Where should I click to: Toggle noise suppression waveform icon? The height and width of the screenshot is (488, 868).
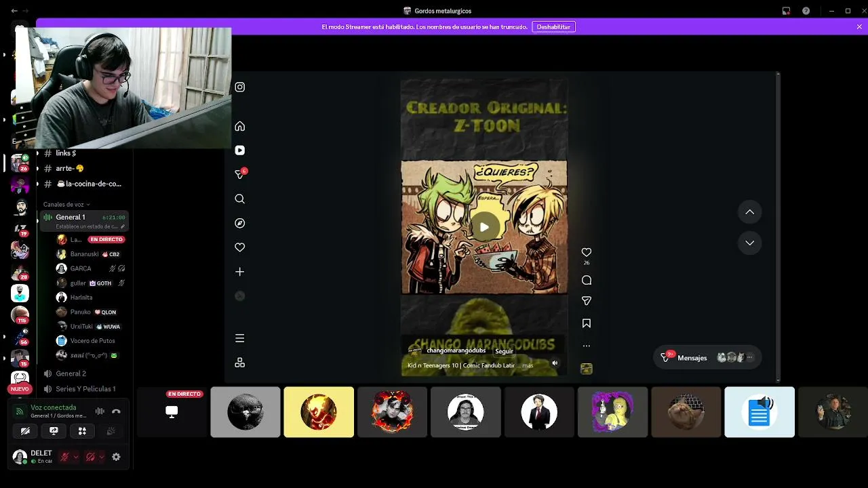tap(100, 411)
